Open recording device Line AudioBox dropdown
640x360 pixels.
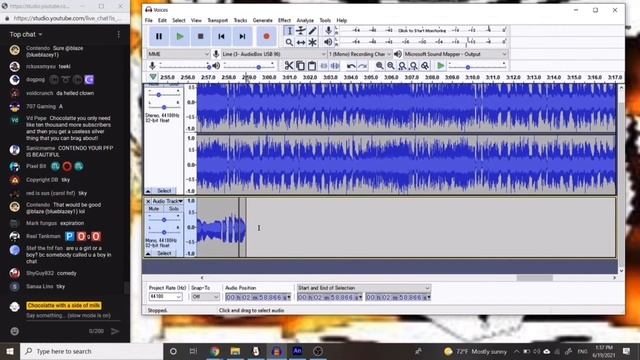pos(273,54)
